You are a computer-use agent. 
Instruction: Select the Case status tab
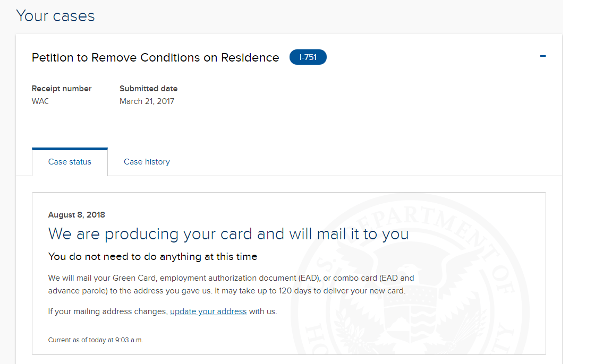click(70, 162)
